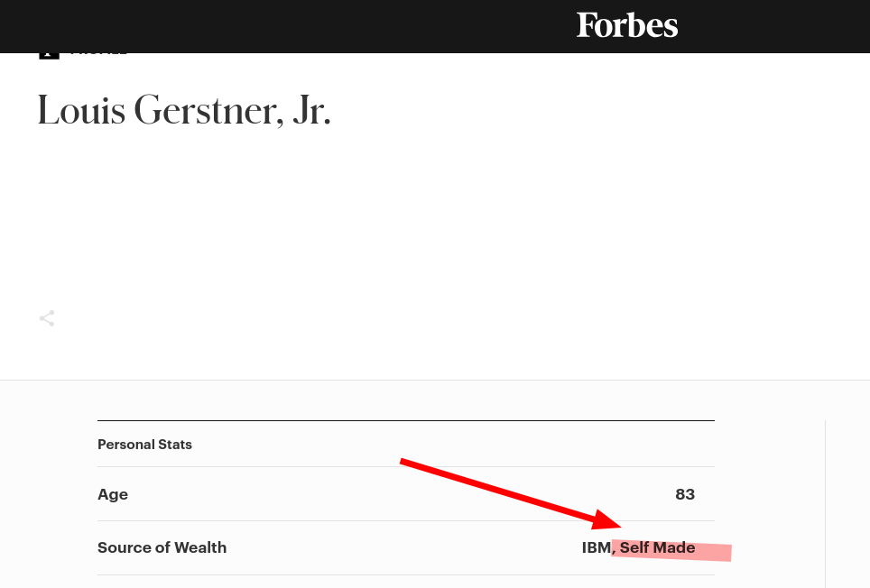The image size is (870, 588).
Task: Click the Source of Wealth label
Action: 162,547
